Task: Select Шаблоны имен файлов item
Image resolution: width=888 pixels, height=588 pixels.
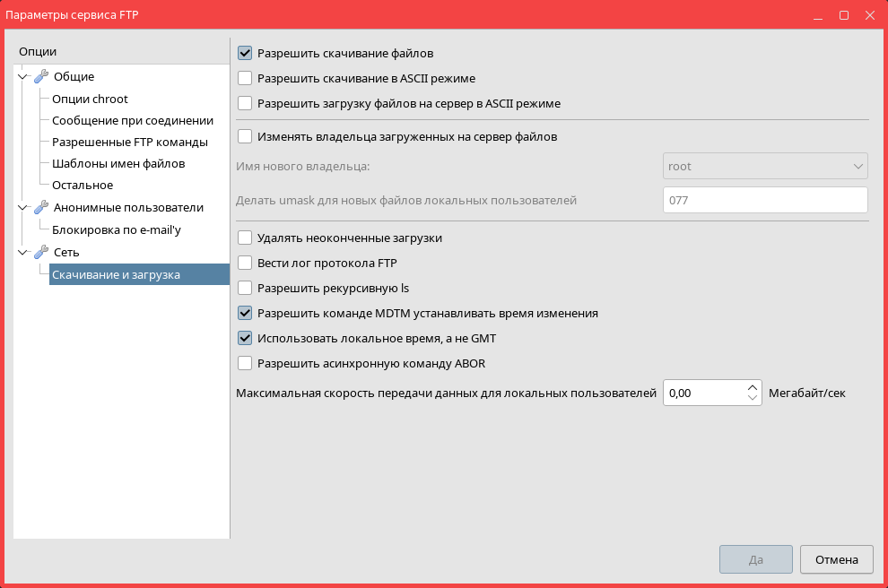Action: tap(118, 164)
